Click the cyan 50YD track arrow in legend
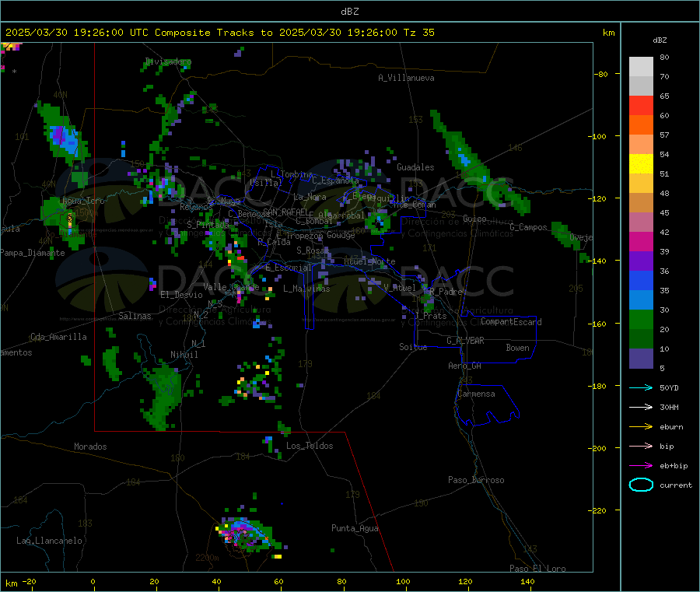700x592 pixels. click(641, 387)
